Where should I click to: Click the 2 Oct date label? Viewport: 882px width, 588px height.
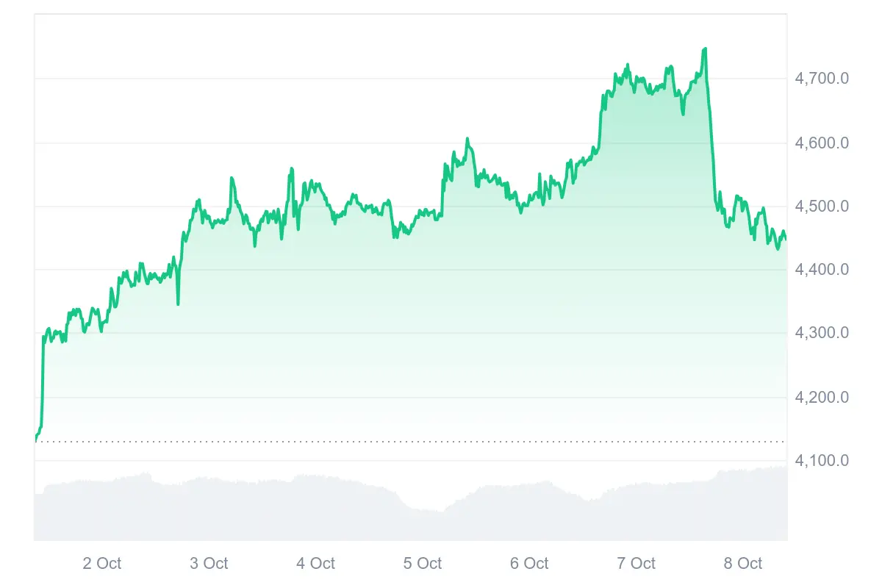(102, 564)
